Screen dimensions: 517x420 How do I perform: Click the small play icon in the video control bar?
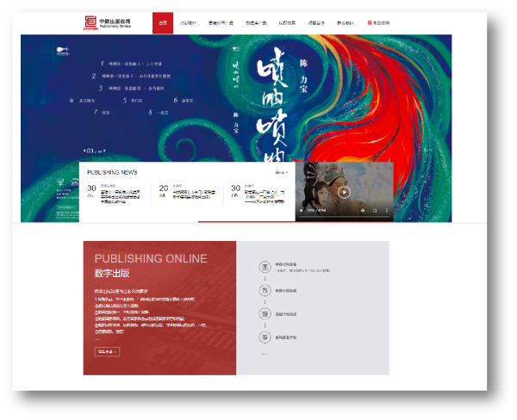point(301,210)
